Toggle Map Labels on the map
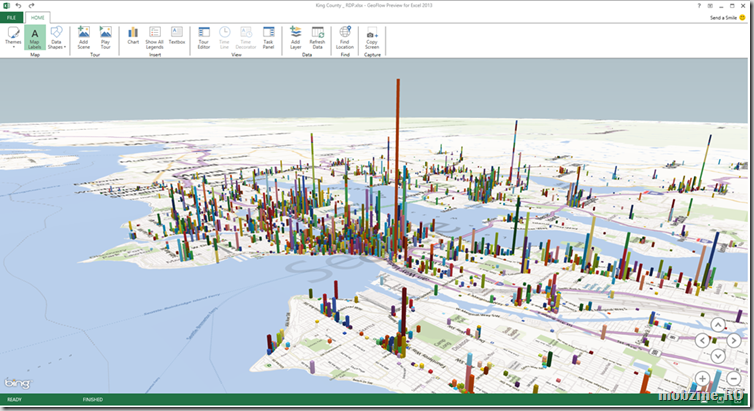Screen dimensions: 754x411 [x=35, y=37]
